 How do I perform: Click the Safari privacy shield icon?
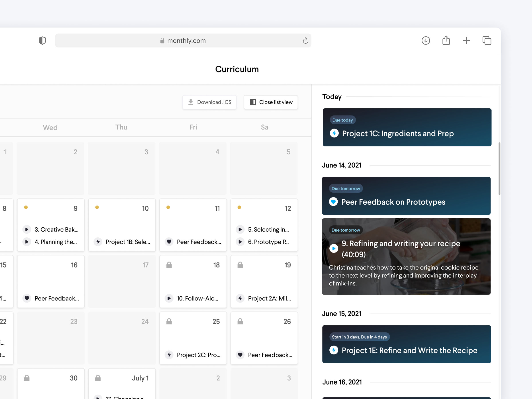click(x=42, y=40)
